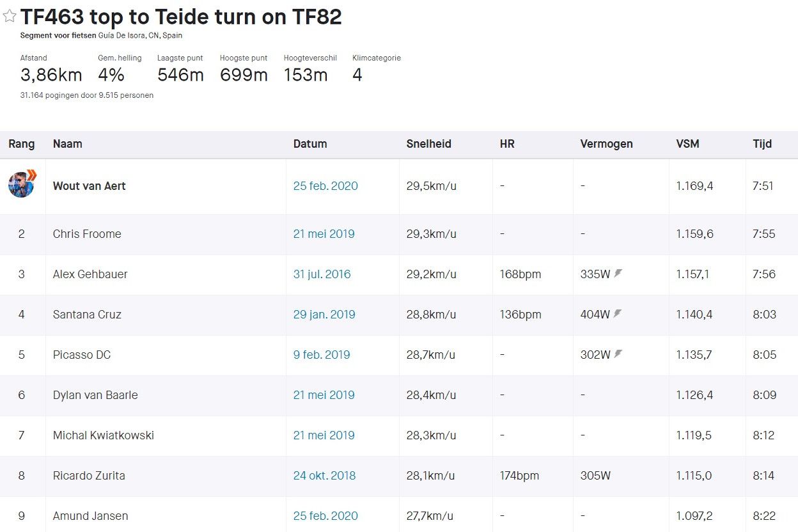Star the TF463 segment as favorite

click(10, 17)
